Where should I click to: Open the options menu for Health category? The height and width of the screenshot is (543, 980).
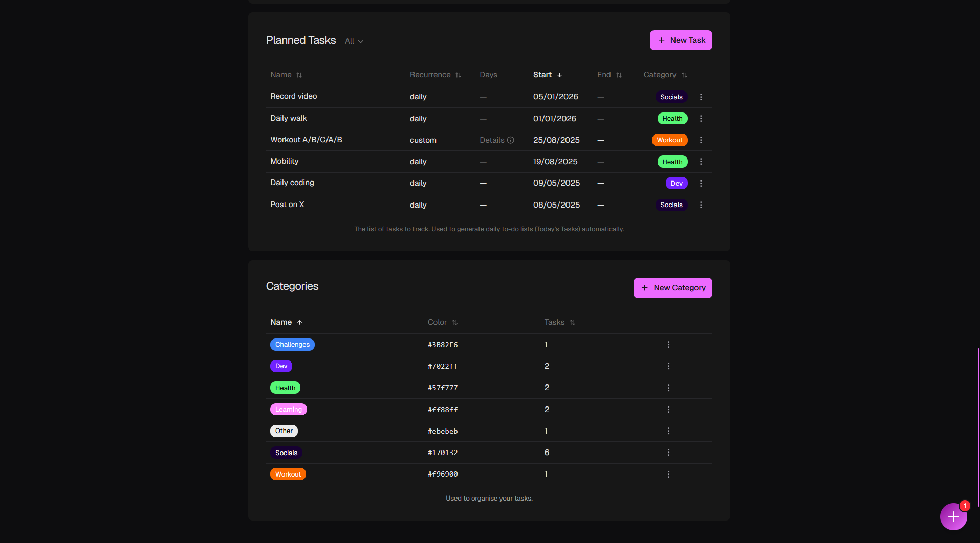coord(668,388)
